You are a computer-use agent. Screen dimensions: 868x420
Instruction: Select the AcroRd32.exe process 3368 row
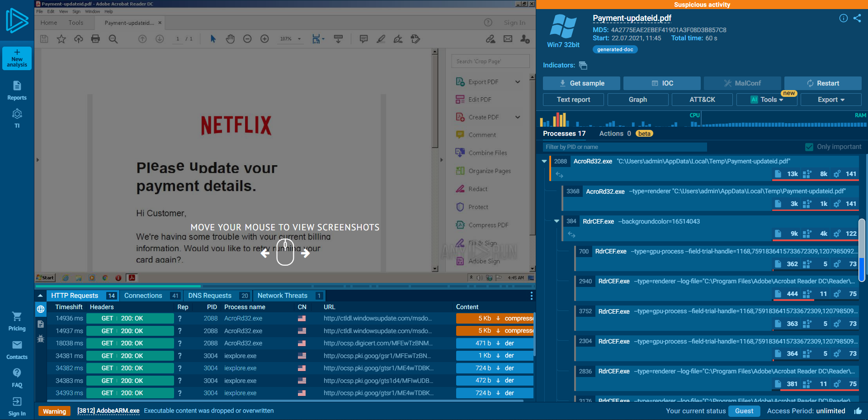point(710,198)
